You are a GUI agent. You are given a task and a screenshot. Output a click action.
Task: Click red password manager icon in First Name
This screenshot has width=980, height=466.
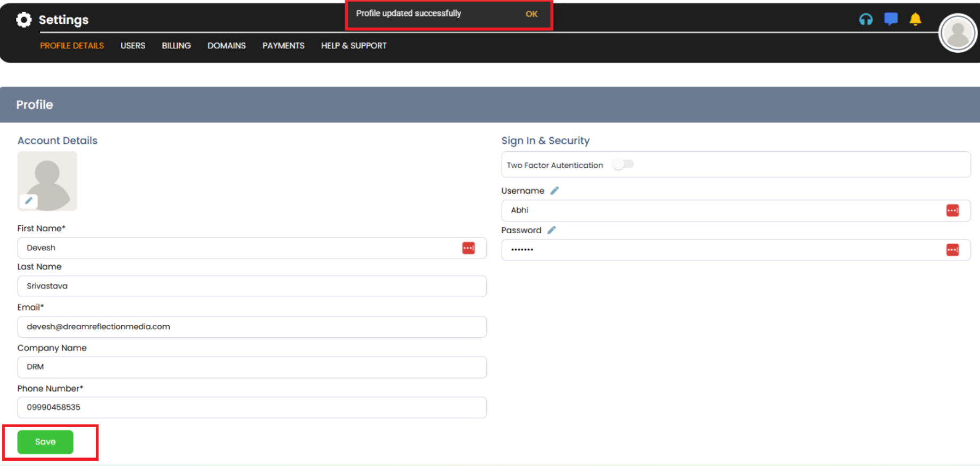(x=468, y=248)
